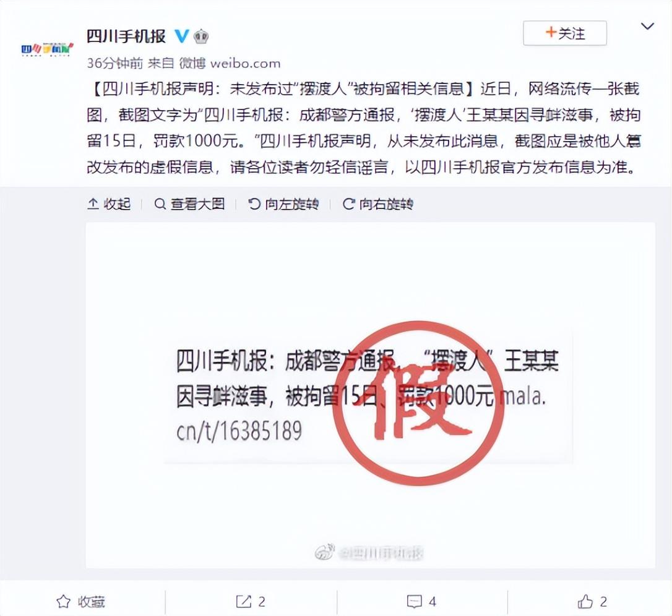672x616 pixels.
Task: Follow account with +关注 button
Action: coord(564,33)
